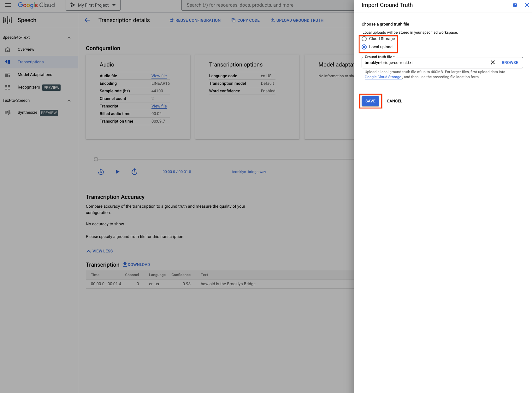This screenshot has width=532, height=393.
Task: Click the Upload Ground Truth icon
Action: click(272, 20)
